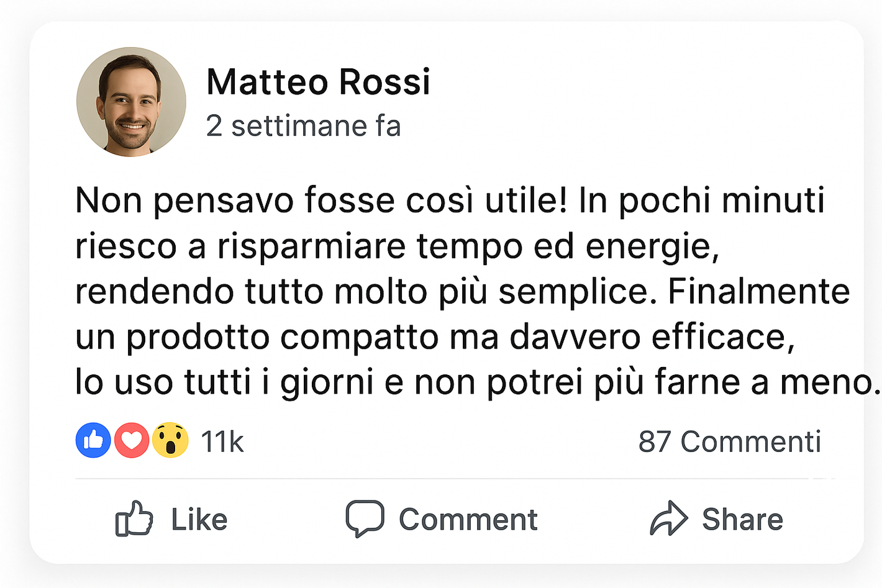
Task: Click the red heart reaction icon
Action: pos(132,441)
